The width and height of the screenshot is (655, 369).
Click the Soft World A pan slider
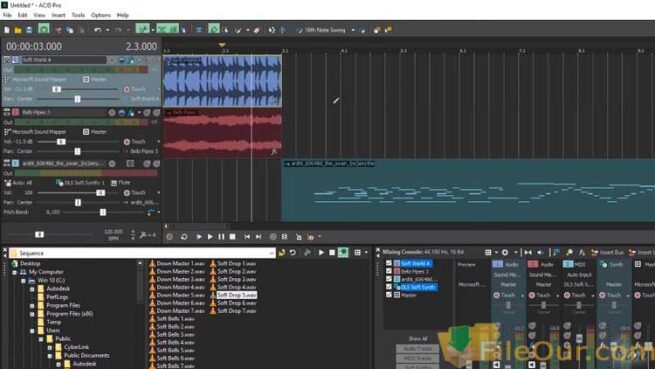(77, 99)
